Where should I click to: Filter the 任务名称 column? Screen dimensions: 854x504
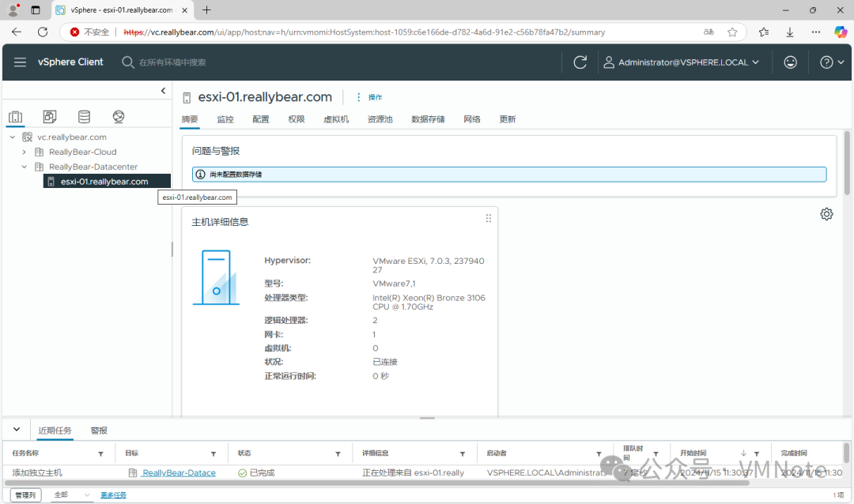[x=100, y=454]
